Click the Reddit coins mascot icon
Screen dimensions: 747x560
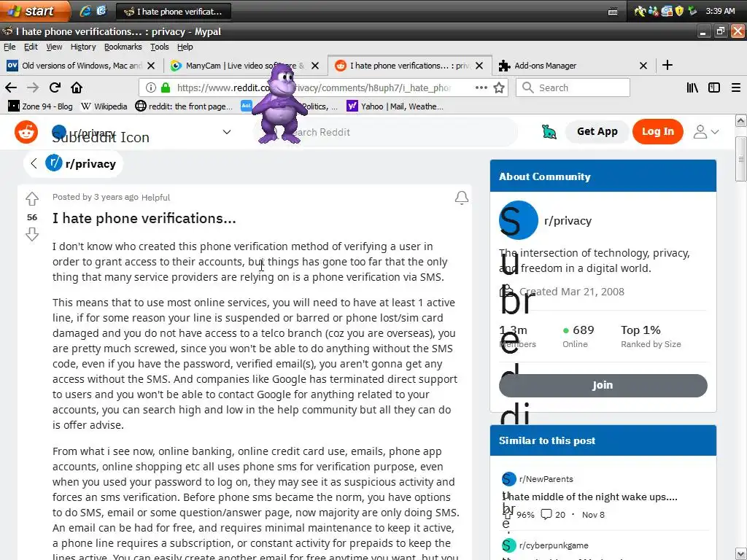(x=549, y=131)
